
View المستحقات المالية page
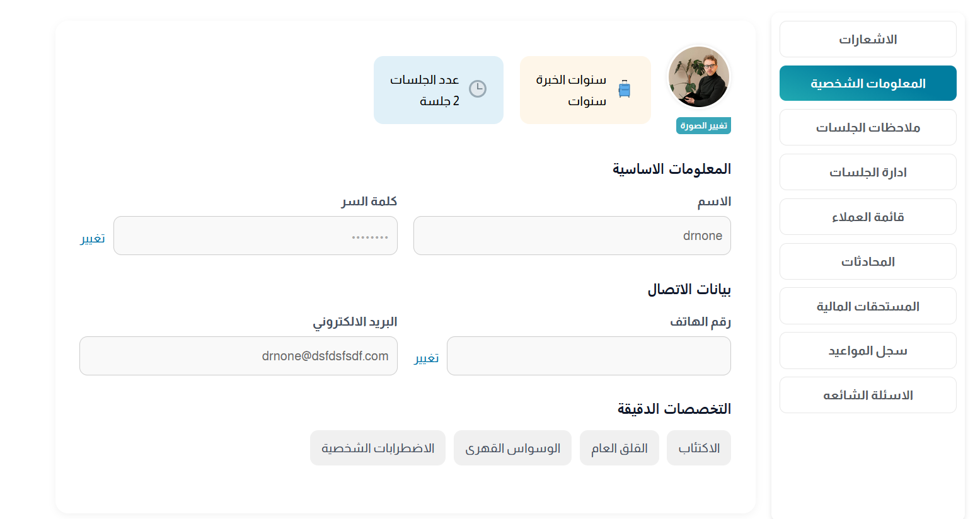(867, 307)
